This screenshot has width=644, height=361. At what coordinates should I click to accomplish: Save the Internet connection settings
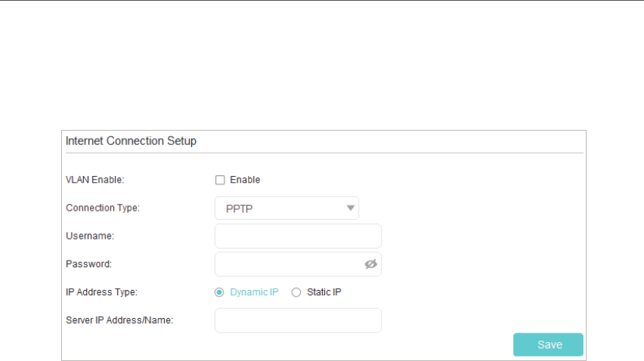[548, 344]
